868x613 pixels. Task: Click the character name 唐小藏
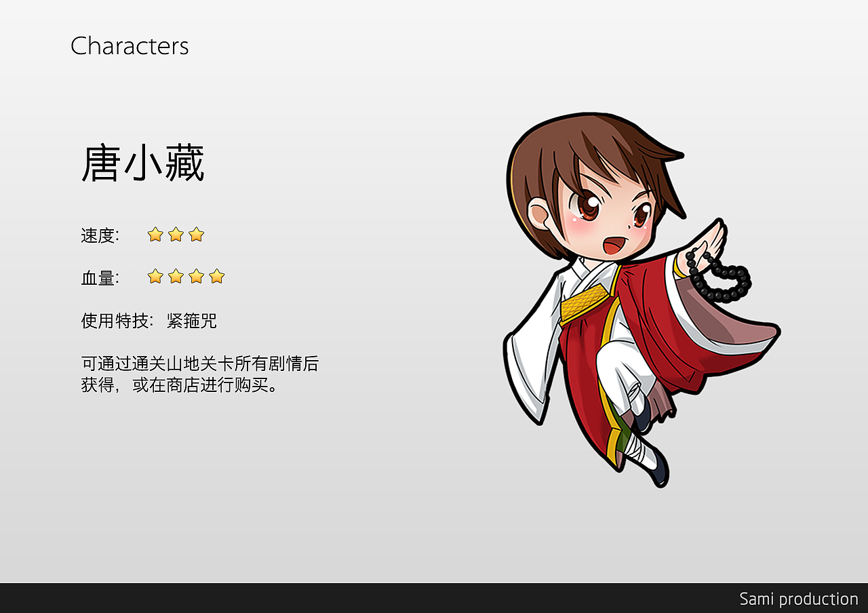coord(143,163)
